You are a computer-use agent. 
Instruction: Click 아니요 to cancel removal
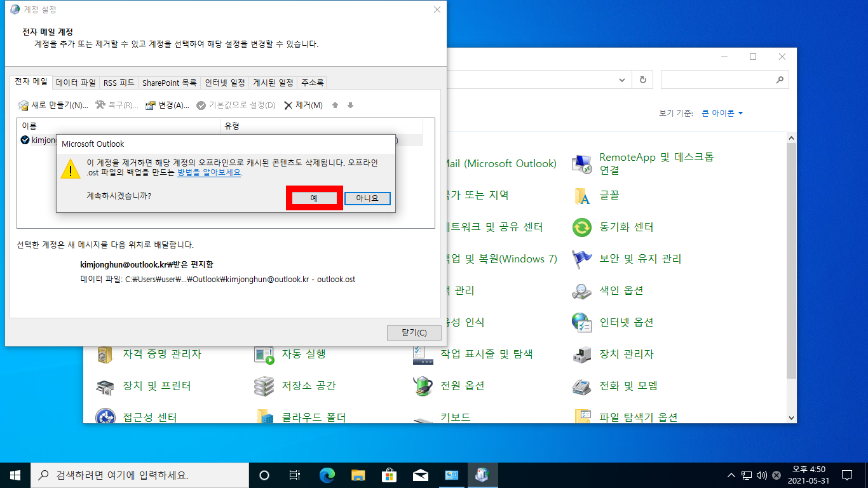coord(367,198)
